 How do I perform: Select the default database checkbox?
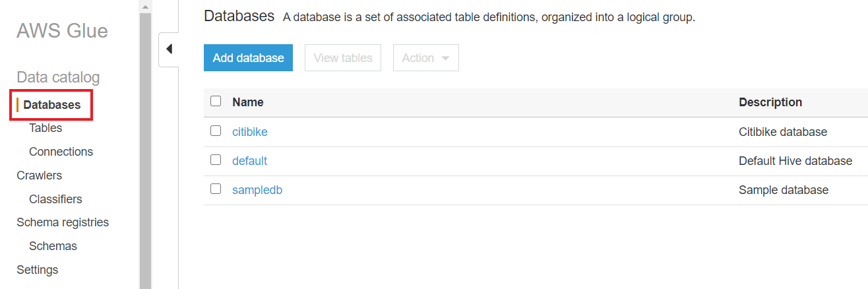pyautogui.click(x=216, y=160)
